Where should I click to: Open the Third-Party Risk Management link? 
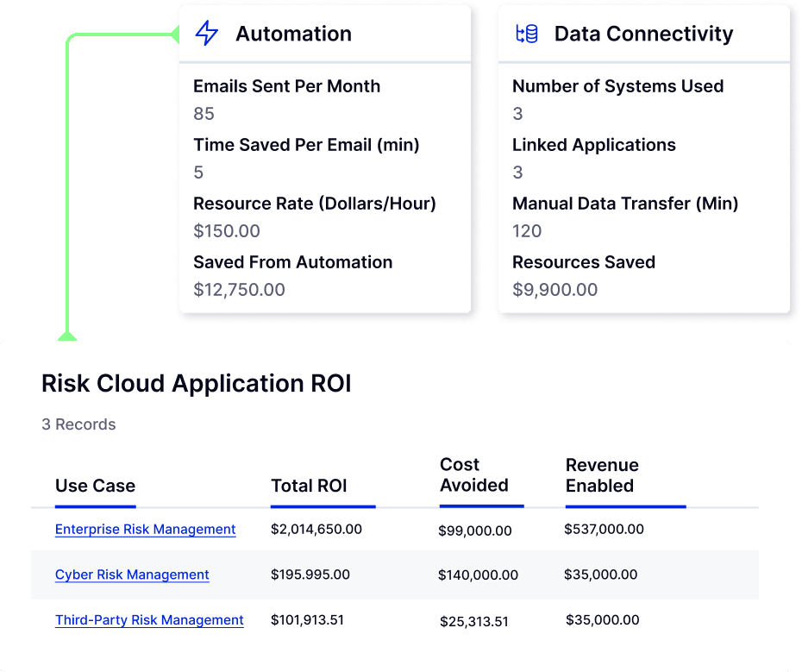(149, 619)
